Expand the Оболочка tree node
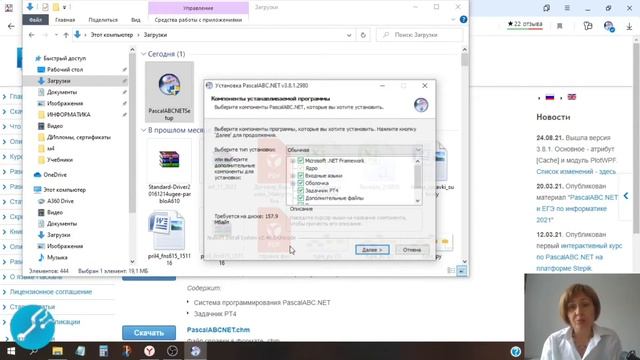This screenshot has height=360, width=640. coord(293,183)
